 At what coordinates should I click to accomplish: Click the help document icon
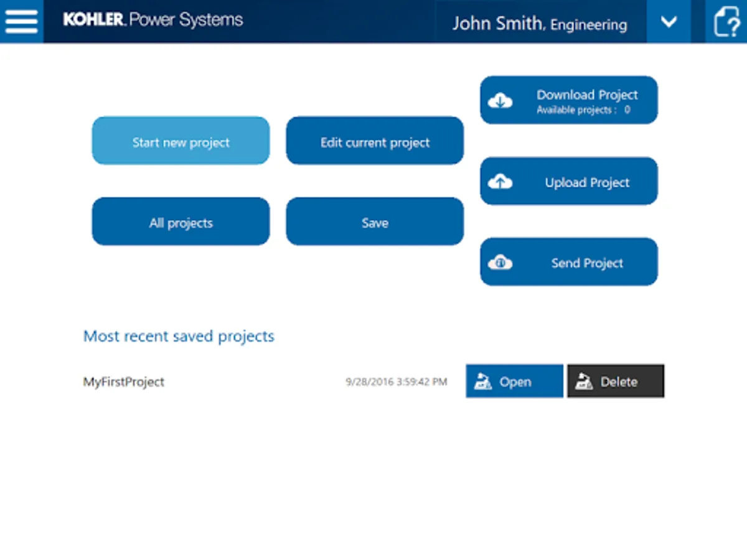click(726, 22)
